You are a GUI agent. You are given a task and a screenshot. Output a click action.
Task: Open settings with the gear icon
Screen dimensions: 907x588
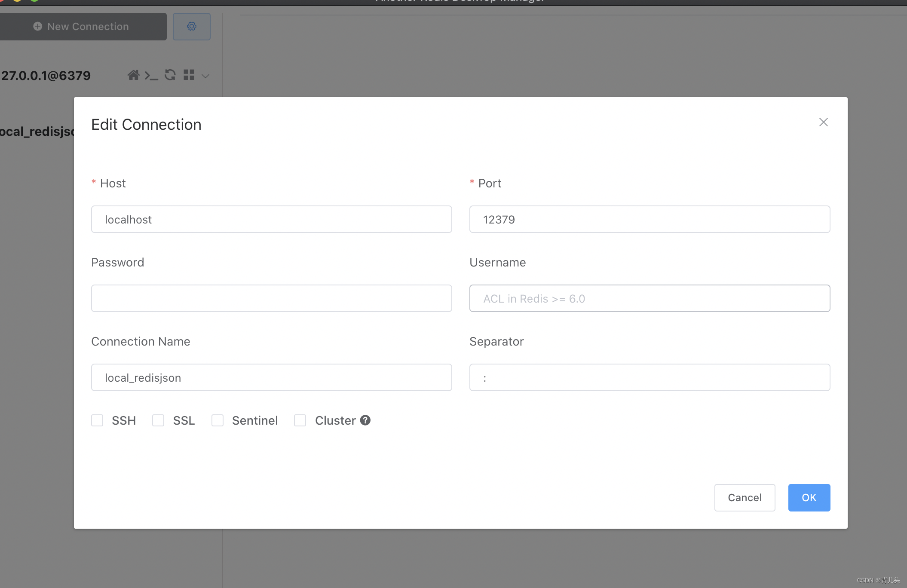click(x=191, y=27)
